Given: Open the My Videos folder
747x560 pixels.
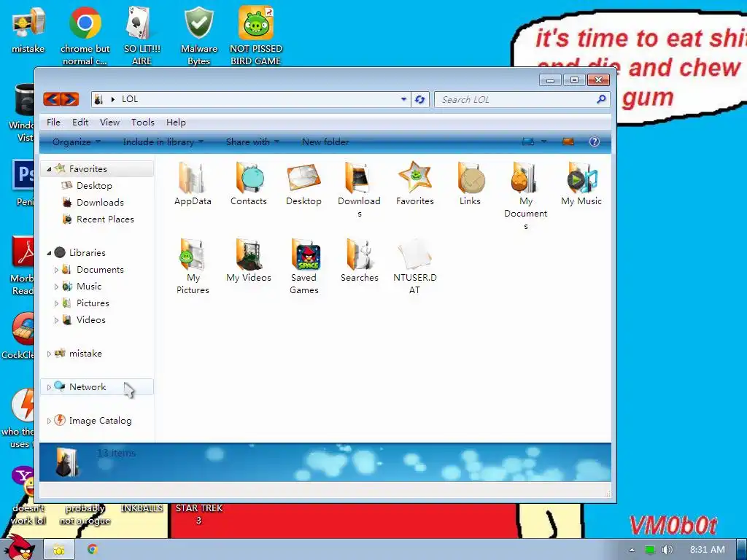Looking at the screenshot, I should click(248, 260).
